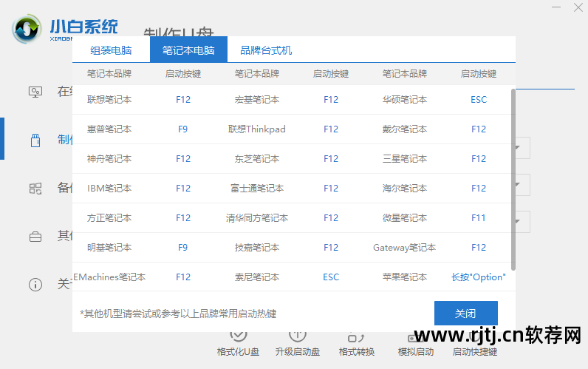Click the 小白系统 logo icon

pos(27,29)
